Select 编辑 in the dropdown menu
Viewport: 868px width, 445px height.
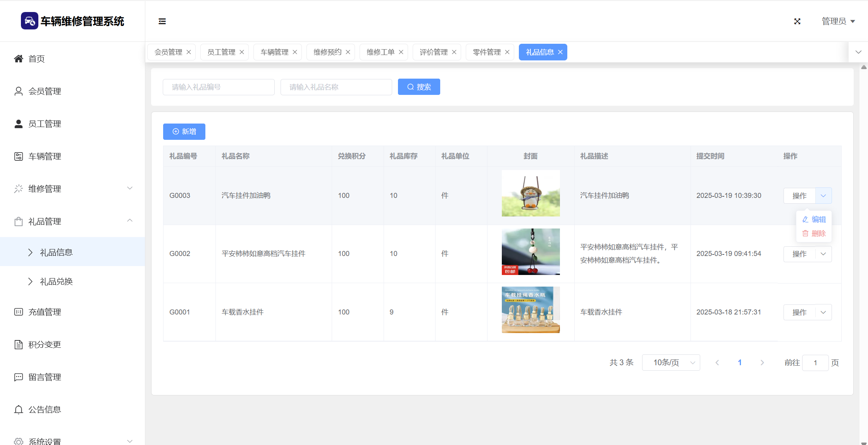(814, 219)
